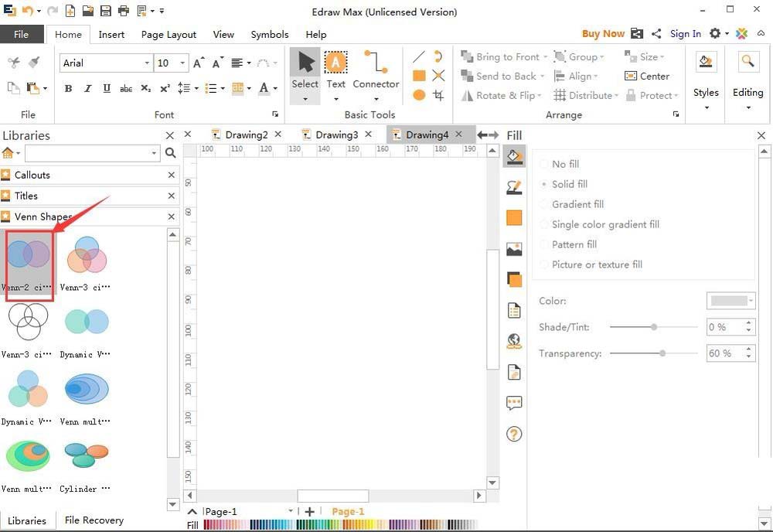Click the Buy Now link
773x532 pixels.
603,34
